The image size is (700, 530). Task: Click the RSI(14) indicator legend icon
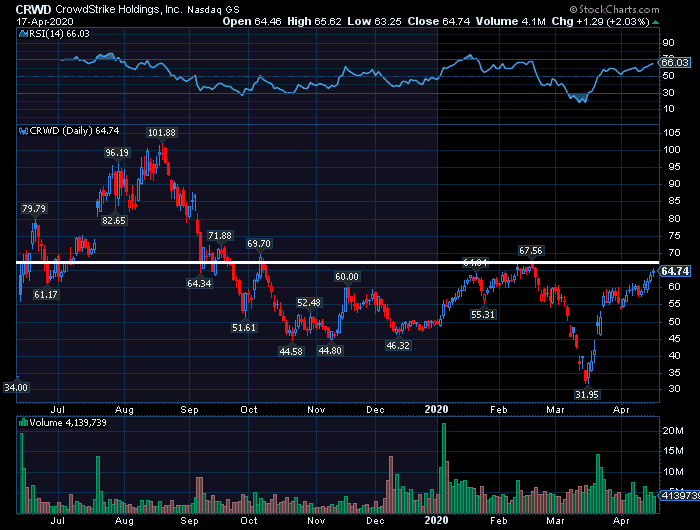coord(24,33)
